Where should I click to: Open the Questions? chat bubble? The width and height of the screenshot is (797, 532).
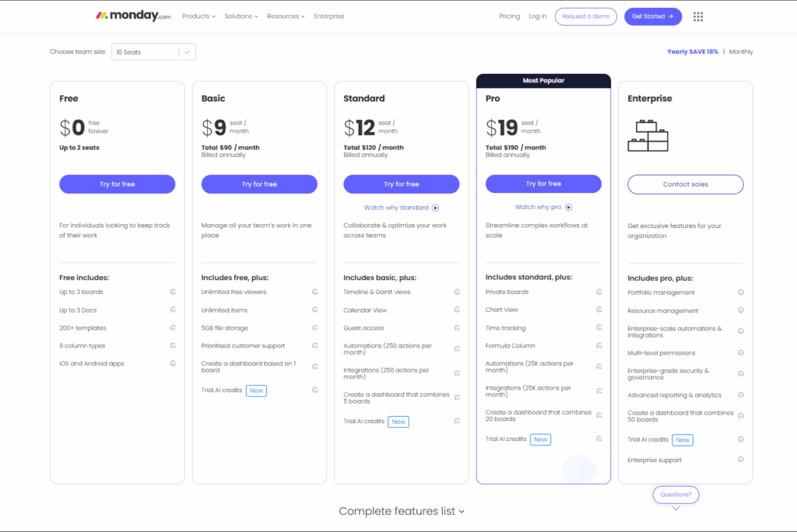pyautogui.click(x=676, y=495)
